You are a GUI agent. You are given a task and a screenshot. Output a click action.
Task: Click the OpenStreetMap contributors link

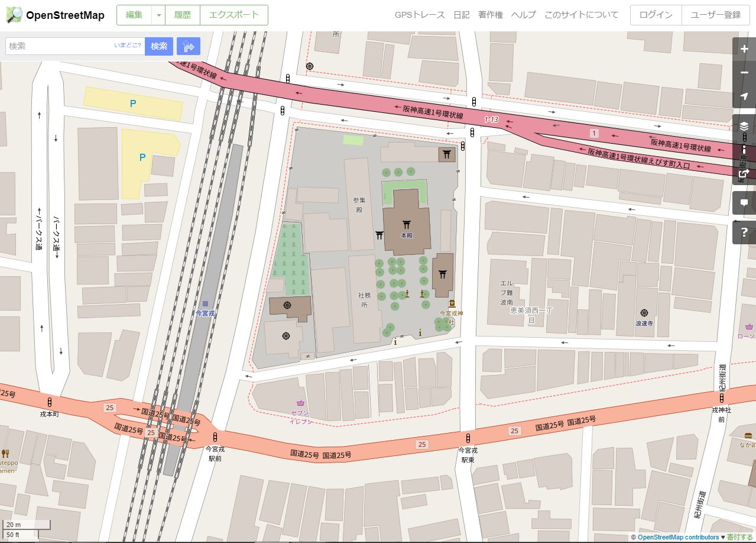pos(678,537)
